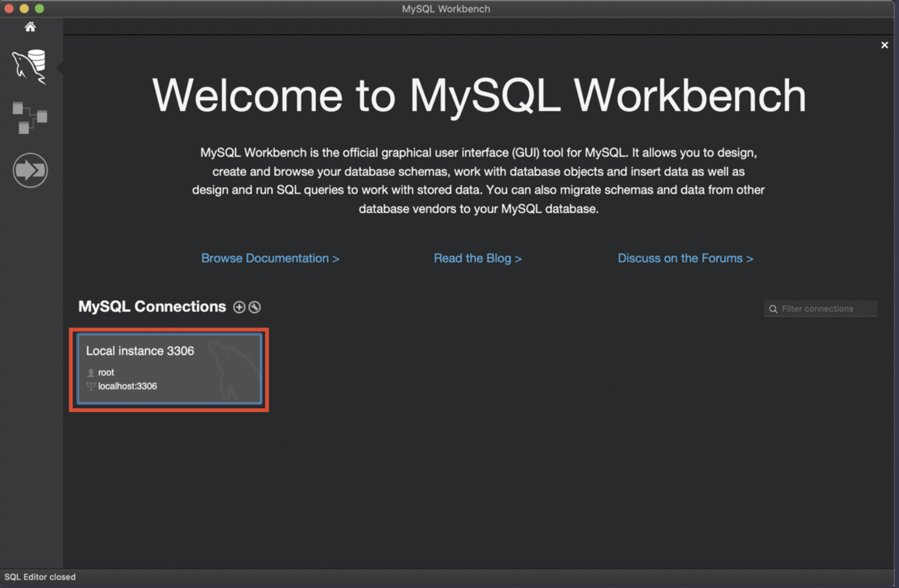Click the yellow minimize window button
The height and width of the screenshot is (588, 899).
coord(24,8)
